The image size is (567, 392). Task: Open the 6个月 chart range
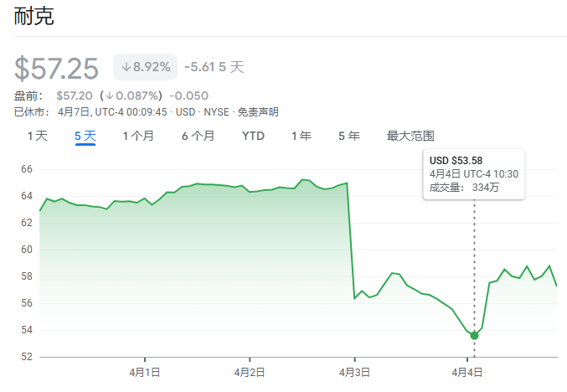pyautogui.click(x=198, y=136)
